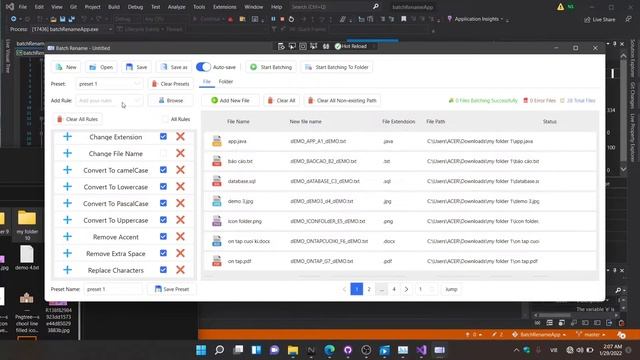
Task: Click Visual Studio stop debugging icon
Action: [x=282, y=19]
